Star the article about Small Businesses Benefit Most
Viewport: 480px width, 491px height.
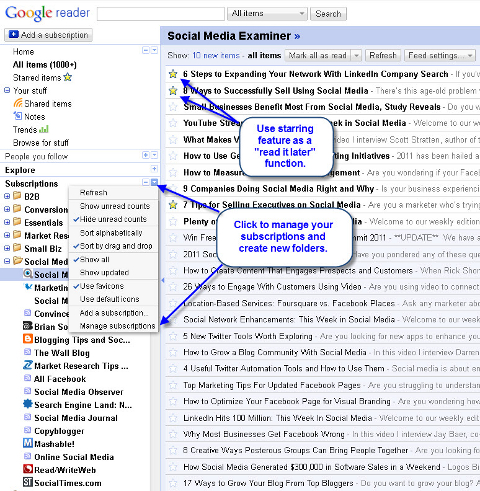[x=173, y=107]
